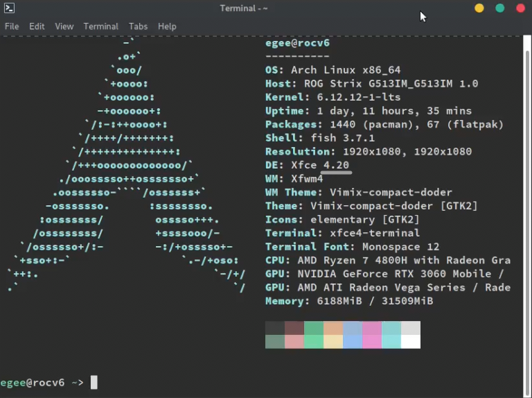Click the 'Terminal - ~' window title text

point(244,8)
